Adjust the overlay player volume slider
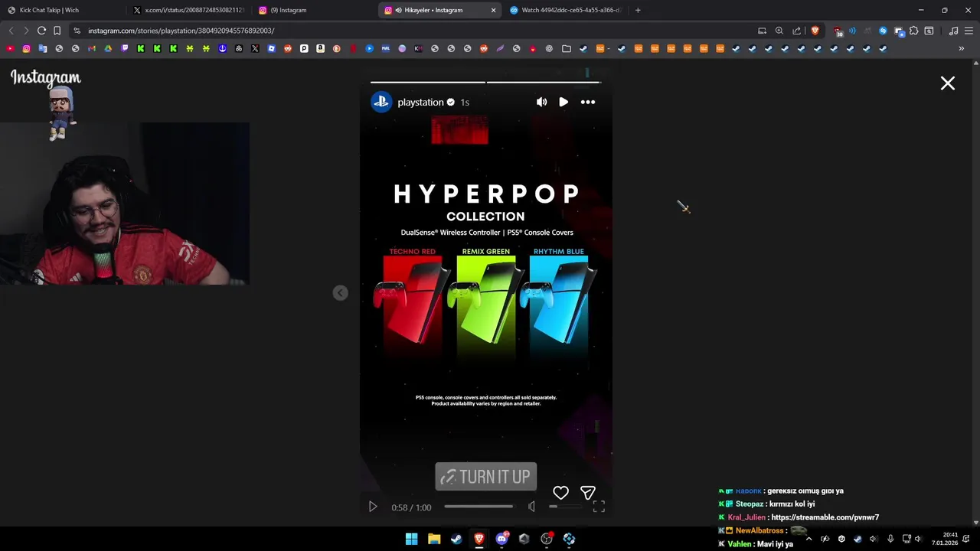 click(564, 507)
